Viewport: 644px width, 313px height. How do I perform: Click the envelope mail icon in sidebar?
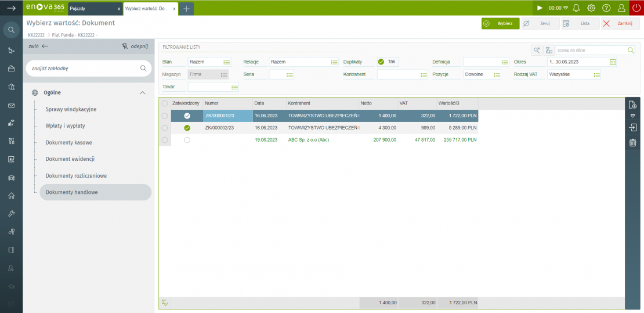click(x=11, y=106)
